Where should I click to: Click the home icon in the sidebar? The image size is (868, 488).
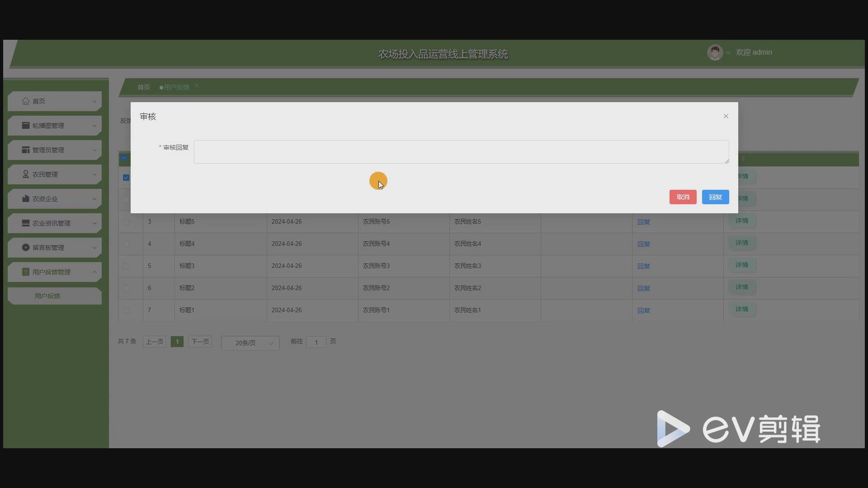click(26, 101)
